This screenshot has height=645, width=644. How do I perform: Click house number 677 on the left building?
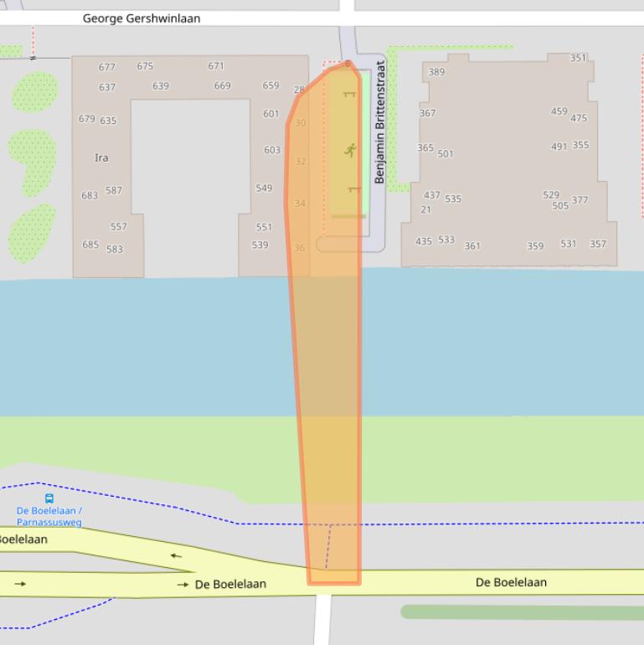tap(107, 67)
